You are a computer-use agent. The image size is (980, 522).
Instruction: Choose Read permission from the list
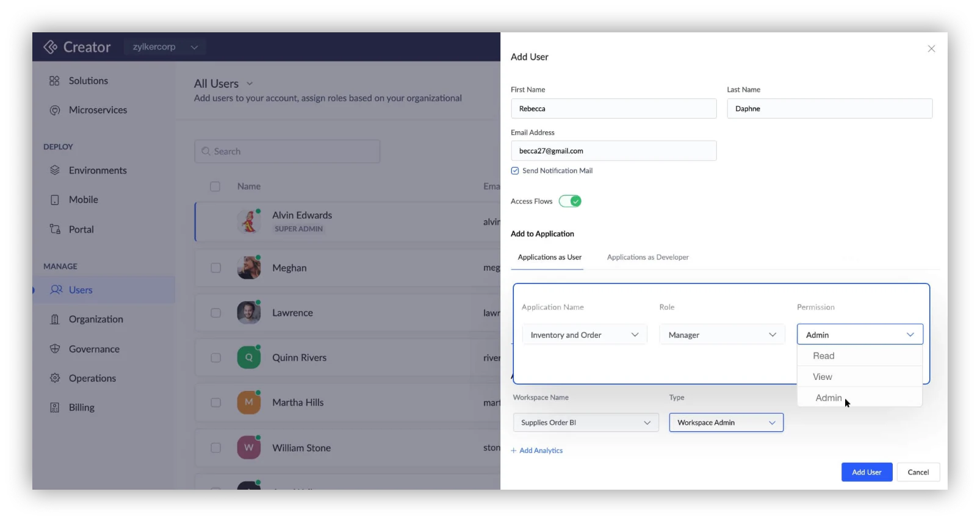(859, 356)
